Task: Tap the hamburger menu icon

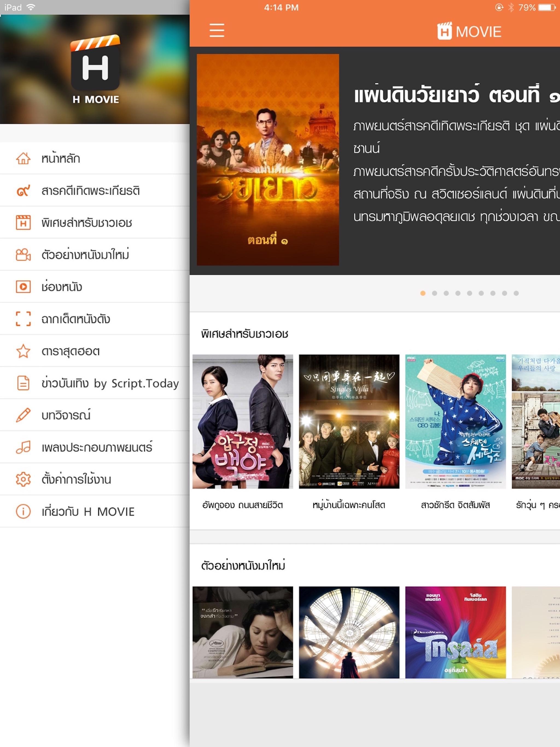Action: click(x=217, y=30)
